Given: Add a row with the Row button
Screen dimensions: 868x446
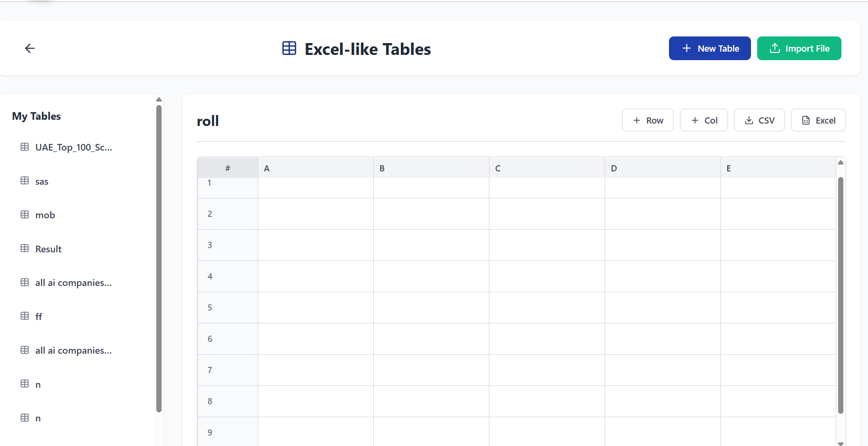Looking at the screenshot, I should pos(647,120).
